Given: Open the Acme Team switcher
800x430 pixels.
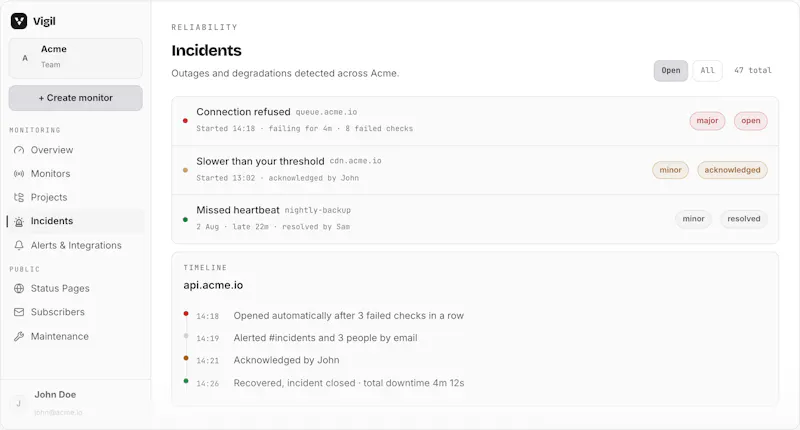Looking at the screenshot, I should point(76,58).
